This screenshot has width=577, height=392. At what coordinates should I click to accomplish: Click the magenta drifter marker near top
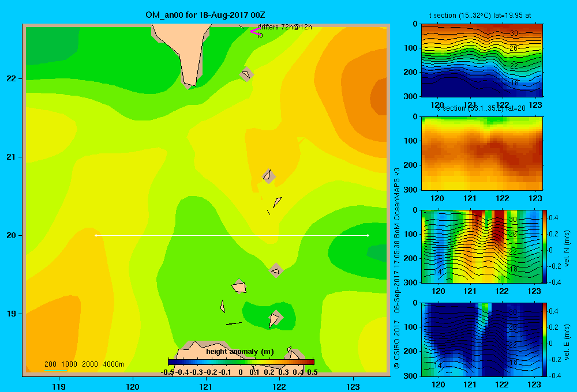255,31
